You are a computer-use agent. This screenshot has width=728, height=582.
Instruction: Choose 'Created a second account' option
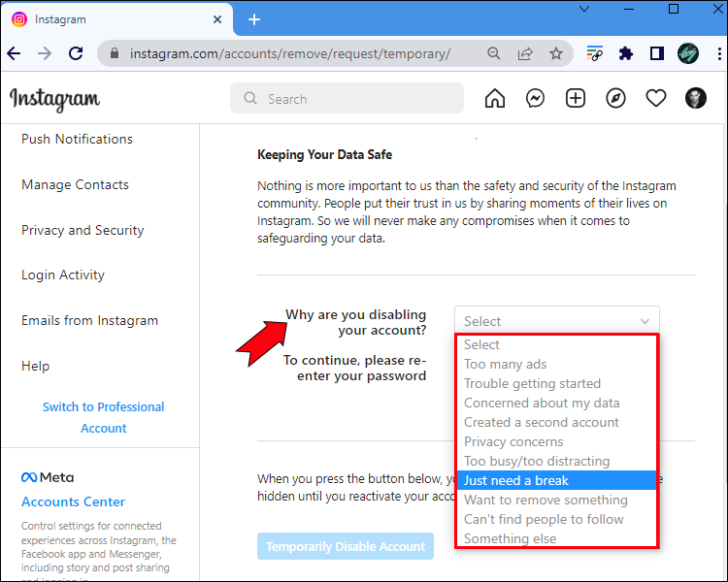tap(556, 422)
